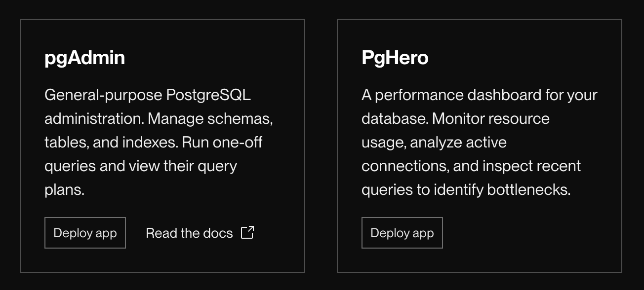Deploy the pgAdmin administration tool
The height and width of the screenshot is (290, 644).
click(x=84, y=232)
